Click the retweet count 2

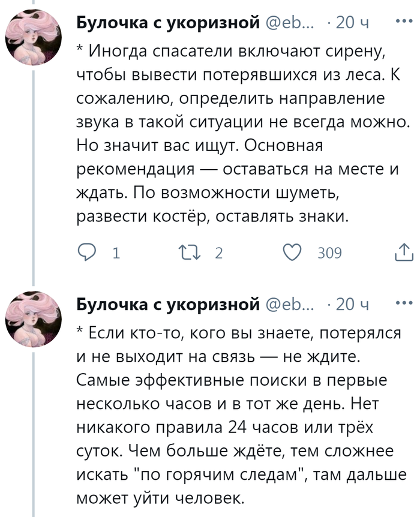[x=218, y=253]
